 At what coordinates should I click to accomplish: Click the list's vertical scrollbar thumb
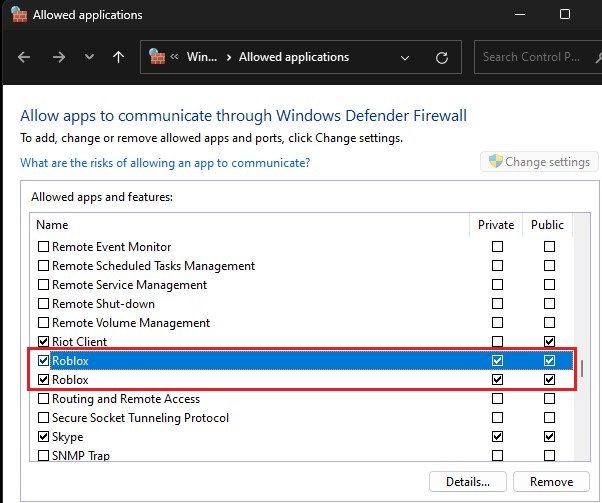(x=582, y=368)
